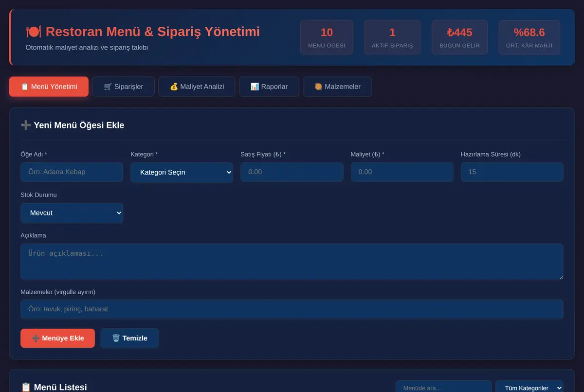This screenshot has width=584, height=392.
Task: Open the Menü Yönetimi tab
Action: (49, 87)
